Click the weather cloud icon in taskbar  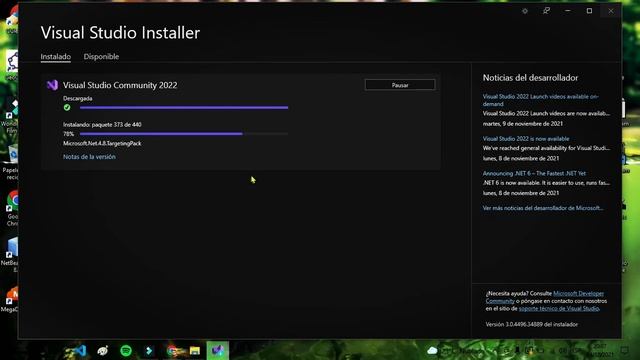[432, 351]
